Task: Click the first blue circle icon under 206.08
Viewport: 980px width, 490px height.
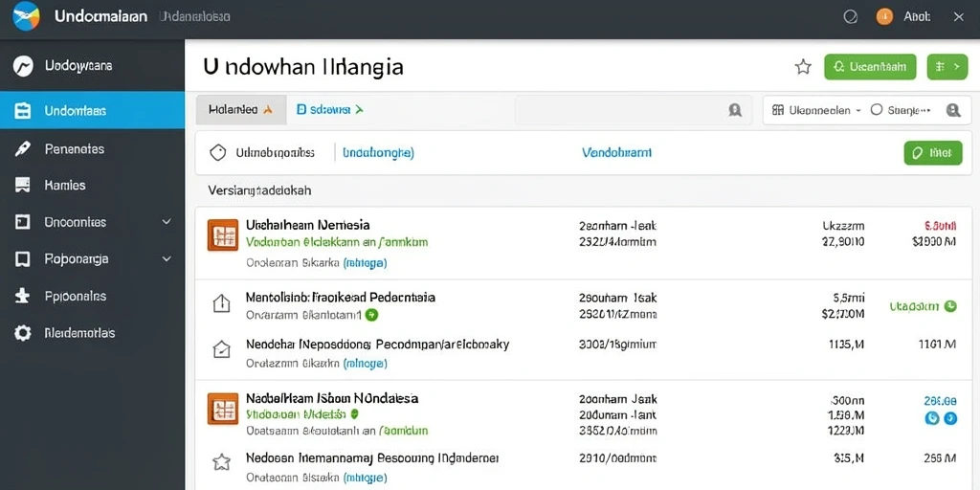Action: tap(932, 418)
